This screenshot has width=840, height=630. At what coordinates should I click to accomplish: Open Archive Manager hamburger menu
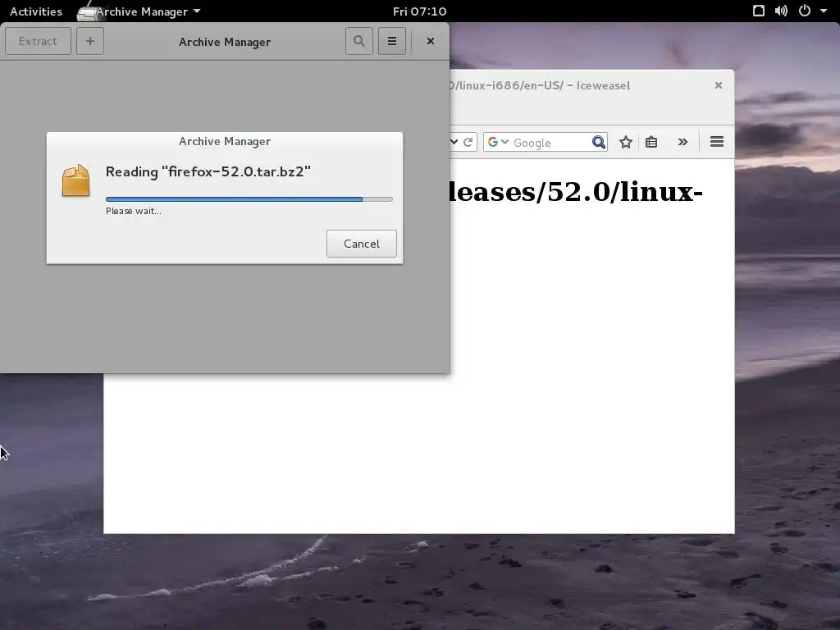click(392, 41)
